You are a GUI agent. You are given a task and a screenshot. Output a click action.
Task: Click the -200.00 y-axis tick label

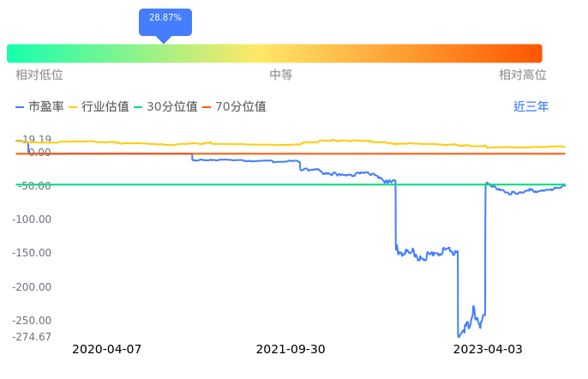(32, 287)
